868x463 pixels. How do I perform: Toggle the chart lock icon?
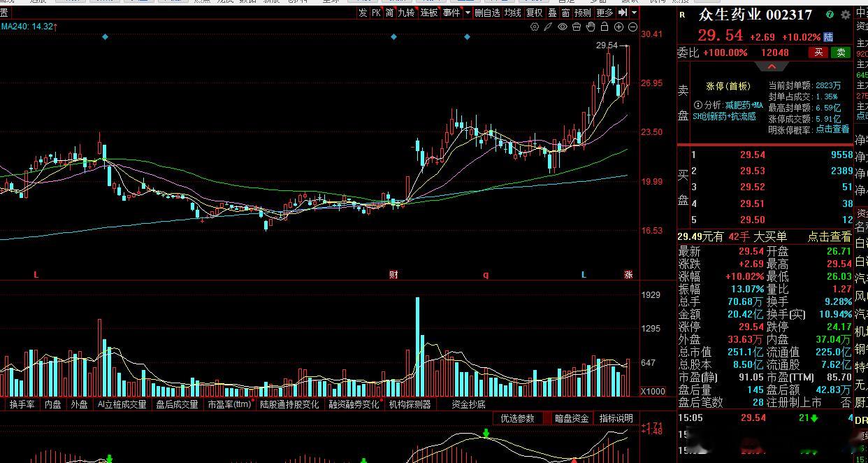click(605, 27)
